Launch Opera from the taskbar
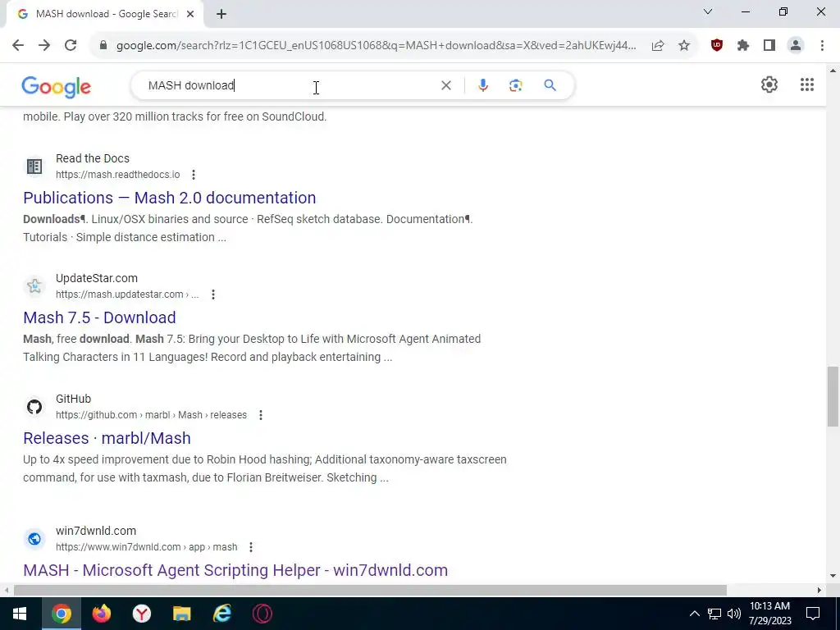Screen dimensions: 840x630 [x=262, y=614]
